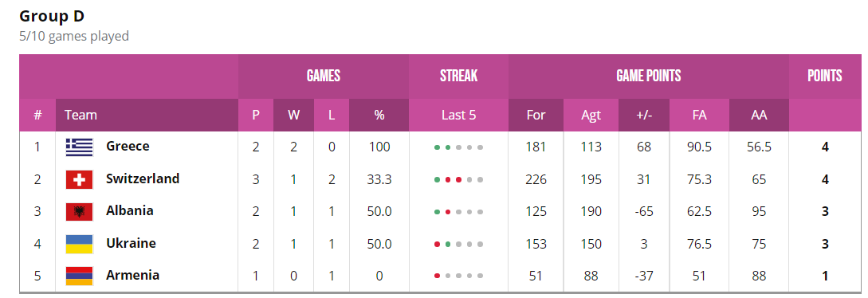The image size is (868, 298).
Task: Click the Greece flag icon
Action: (79, 147)
